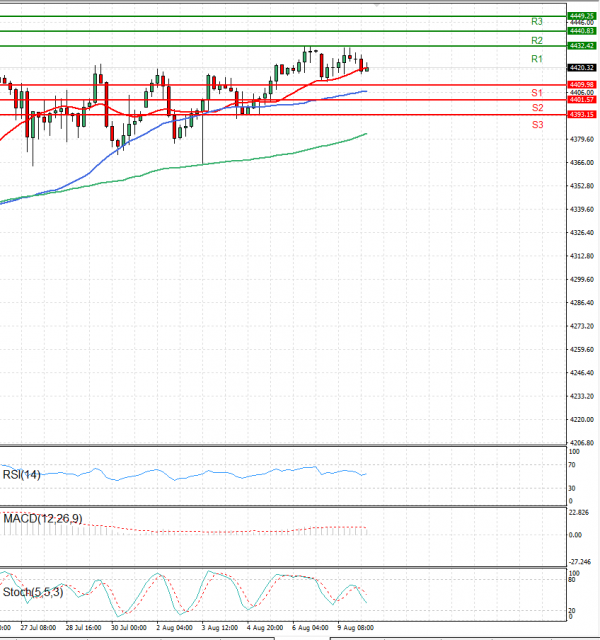The image size is (600, 640).
Task: Click the 4206.80 price scale value
Action: (x=582, y=443)
